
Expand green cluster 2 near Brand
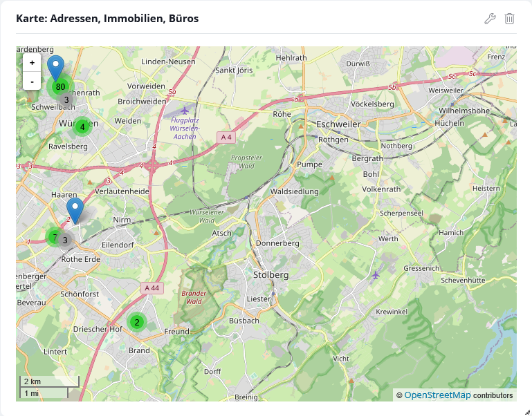tap(137, 322)
